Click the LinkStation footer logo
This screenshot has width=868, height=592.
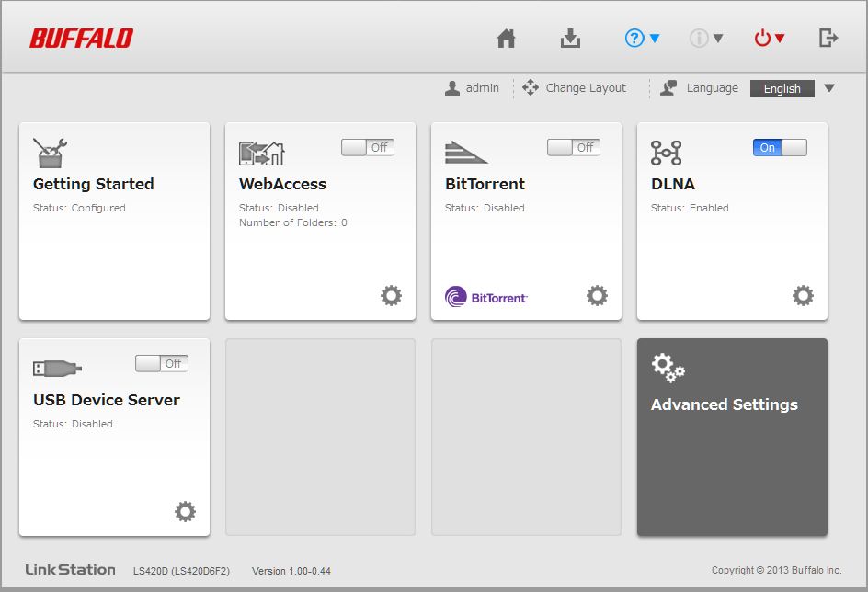click(70, 569)
